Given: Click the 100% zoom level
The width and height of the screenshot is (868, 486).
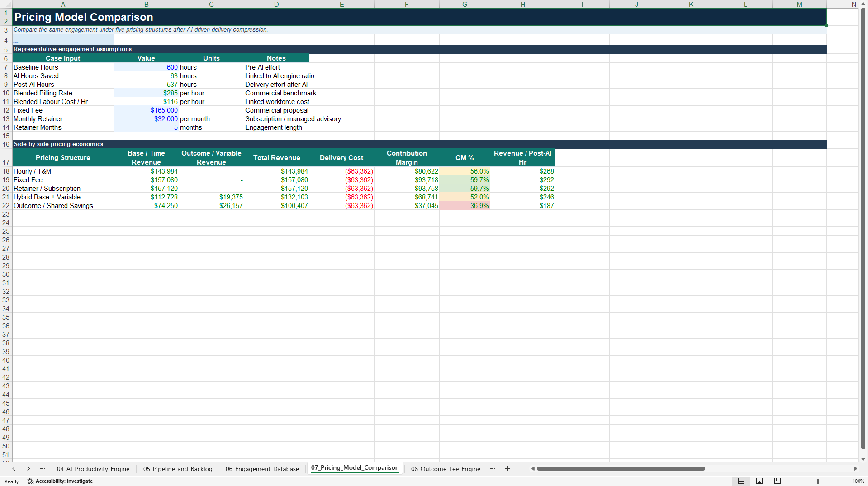Looking at the screenshot, I should click(858, 481).
